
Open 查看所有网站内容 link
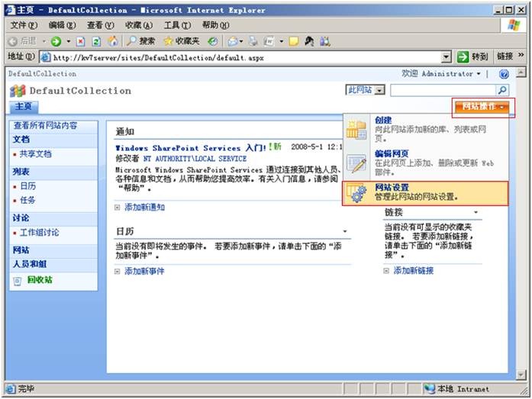(x=45, y=126)
